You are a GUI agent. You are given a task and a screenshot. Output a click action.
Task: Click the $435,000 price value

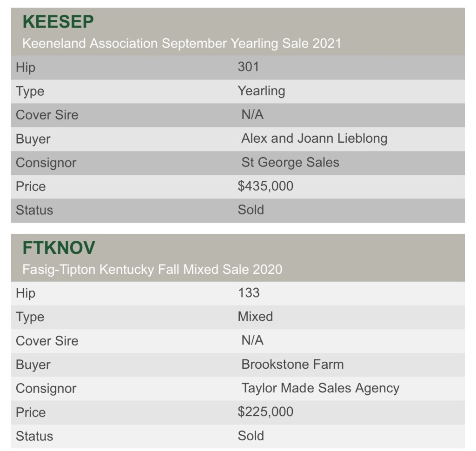(265, 186)
